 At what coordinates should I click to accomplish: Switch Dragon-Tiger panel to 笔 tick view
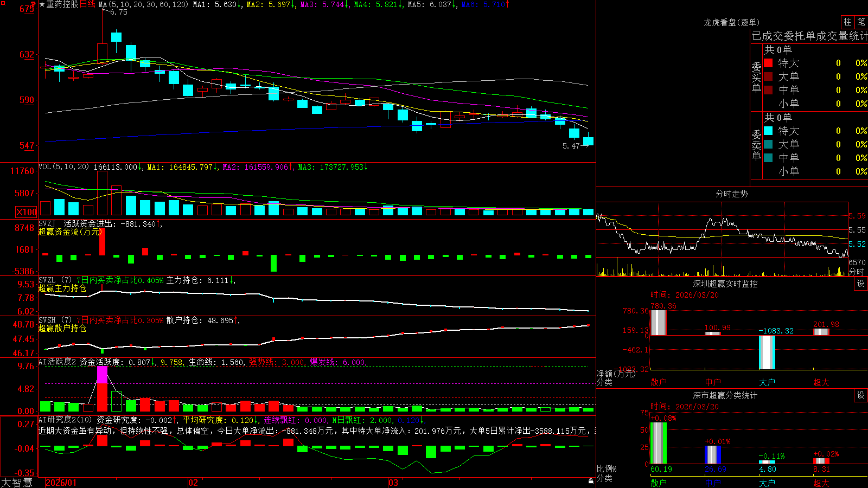click(861, 22)
